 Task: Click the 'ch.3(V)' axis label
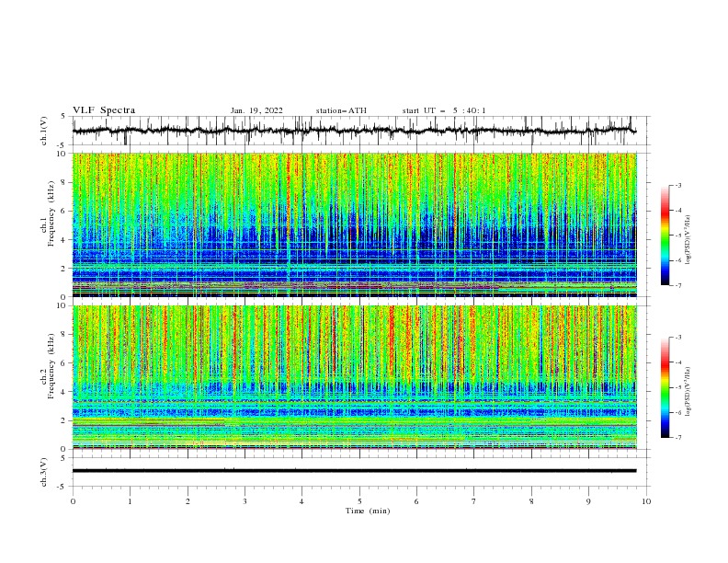(x=44, y=472)
